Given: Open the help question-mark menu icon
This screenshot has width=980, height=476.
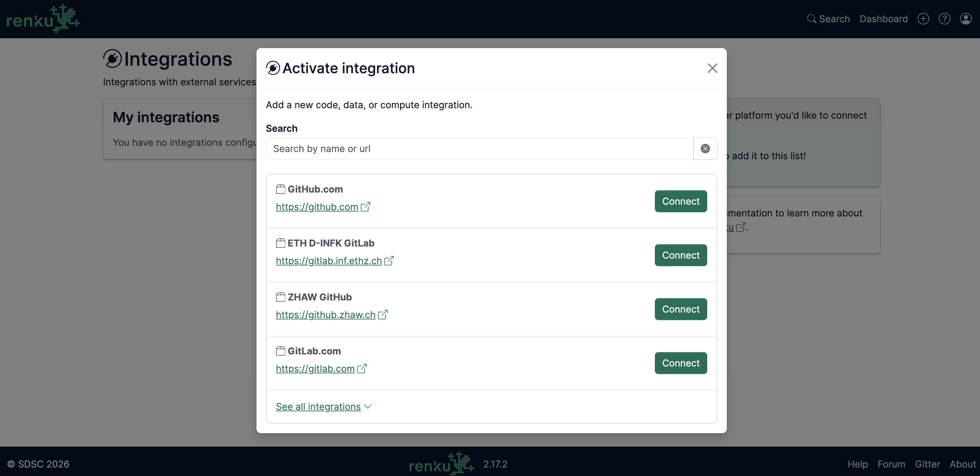Looking at the screenshot, I should point(944,19).
